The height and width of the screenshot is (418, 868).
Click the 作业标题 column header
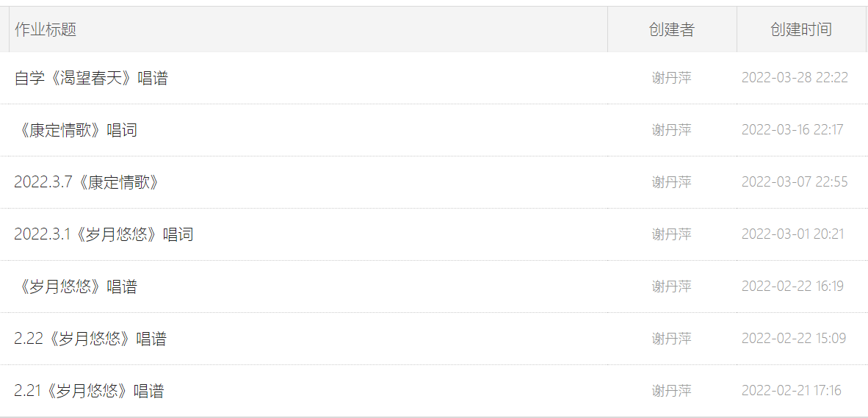46,29
